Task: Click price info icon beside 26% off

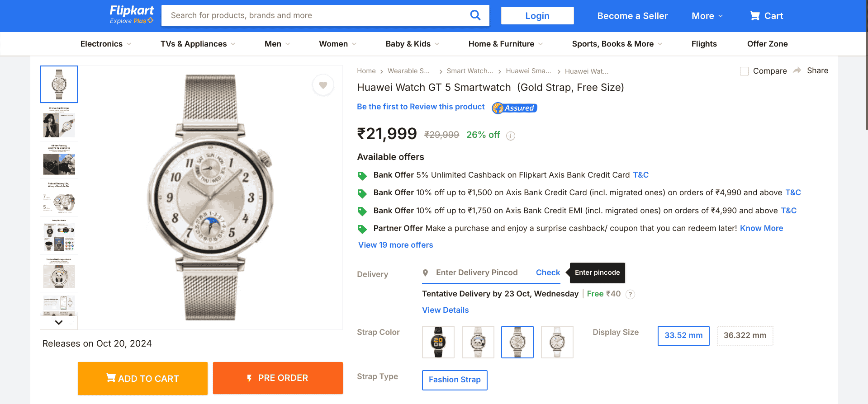Action: 511,136
